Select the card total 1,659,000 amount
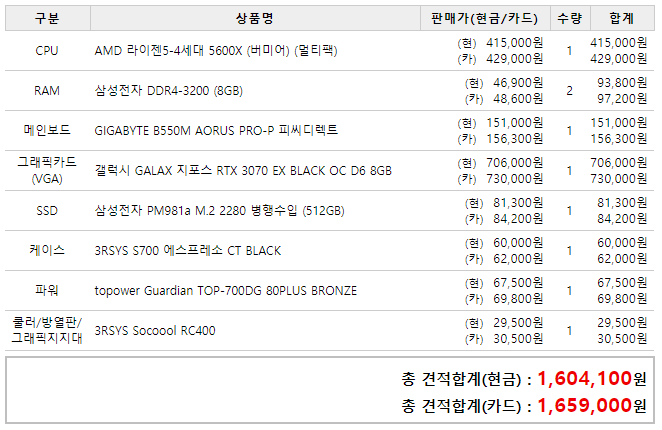The height and width of the screenshot is (430, 662). click(x=585, y=405)
